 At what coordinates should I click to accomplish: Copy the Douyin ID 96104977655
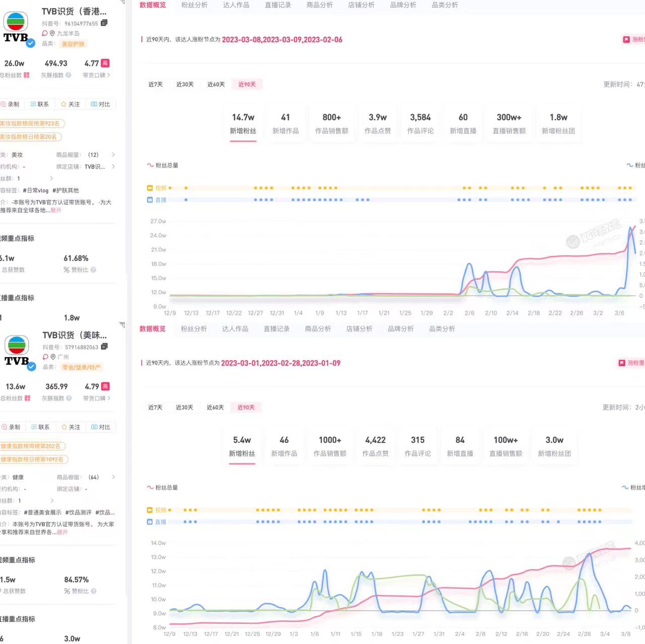coord(104,23)
